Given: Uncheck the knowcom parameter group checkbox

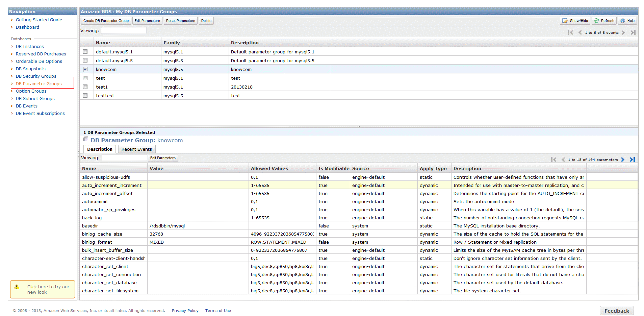Looking at the screenshot, I should tap(85, 69).
